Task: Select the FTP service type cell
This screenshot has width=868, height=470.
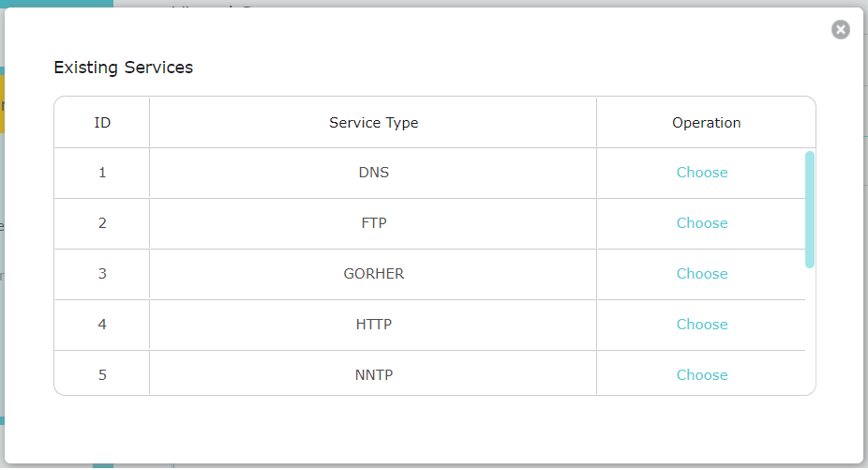Action: point(373,223)
